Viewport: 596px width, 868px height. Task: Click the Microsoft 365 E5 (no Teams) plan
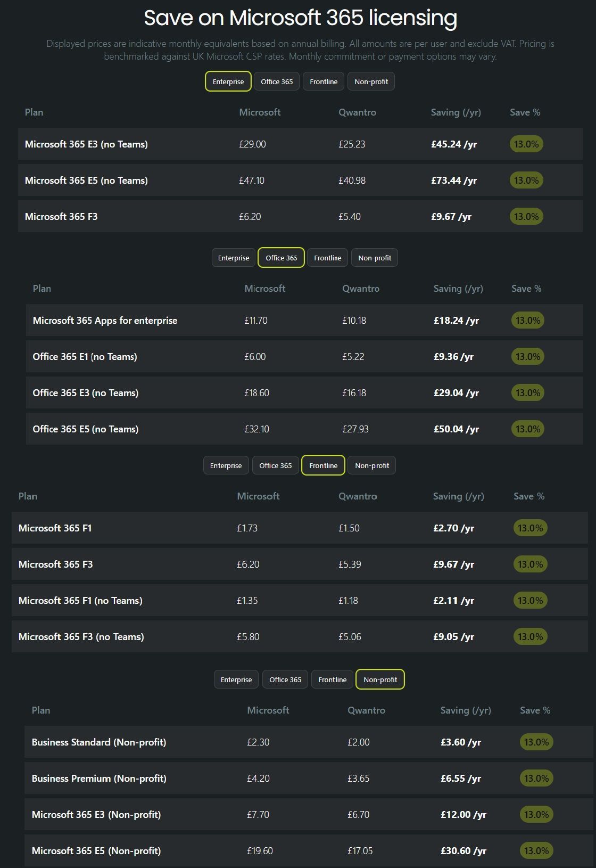click(x=86, y=181)
